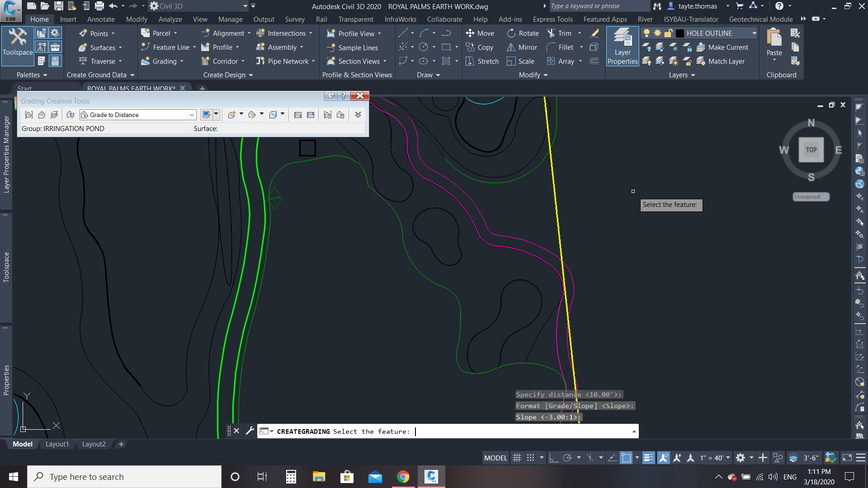Select the Move tool in Modify panel
Image resolution: width=868 pixels, height=488 pixels.
[480, 33]
